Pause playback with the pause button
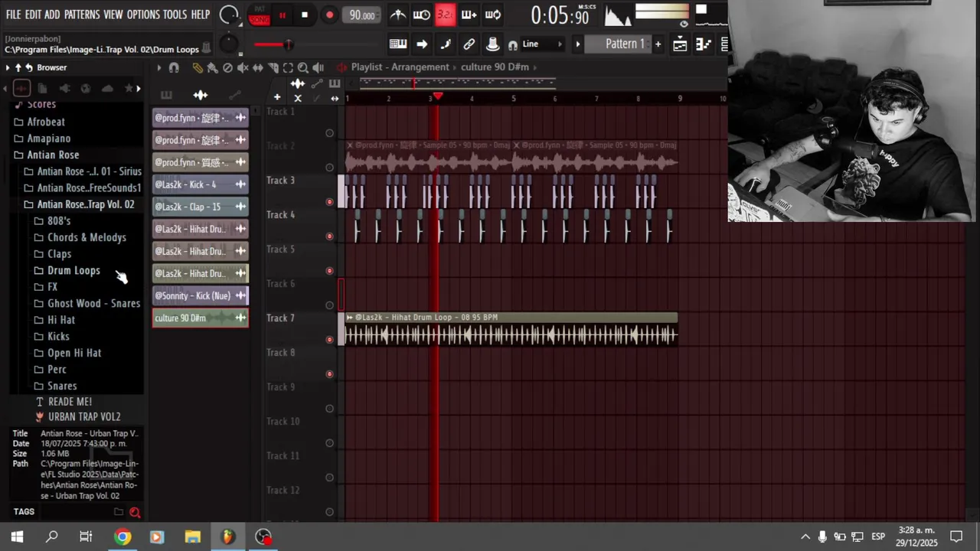The image size is (980, 551). [x=282, y=15]
